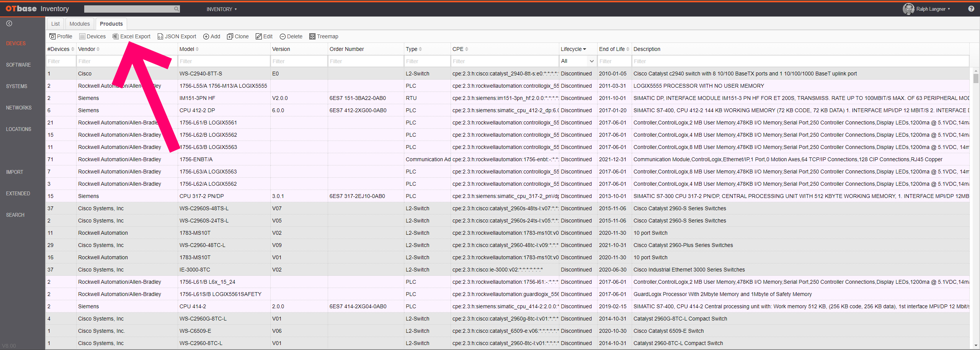Select the IE-3000-8TC model cell
The height and width of the screenshot is (350, 980).
coord(224,270)
